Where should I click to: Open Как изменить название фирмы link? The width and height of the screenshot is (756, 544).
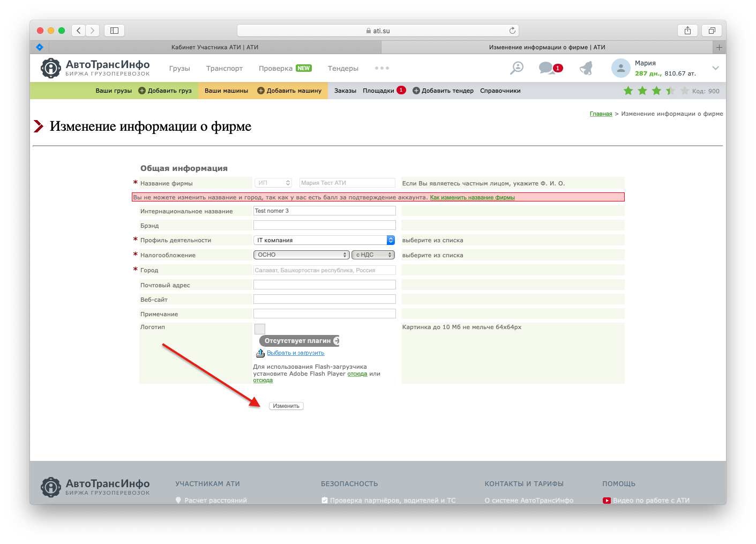coord(472,197)
